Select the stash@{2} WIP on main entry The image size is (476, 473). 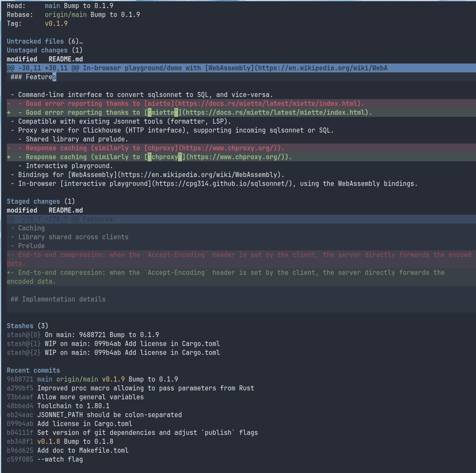pyautogui.click(x=113, y=352)
